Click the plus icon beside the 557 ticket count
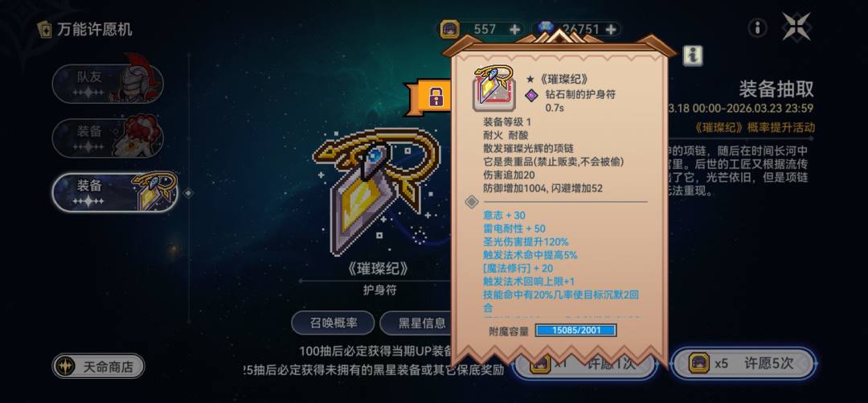Screen dimensions: 868x403 coord(514,30)
